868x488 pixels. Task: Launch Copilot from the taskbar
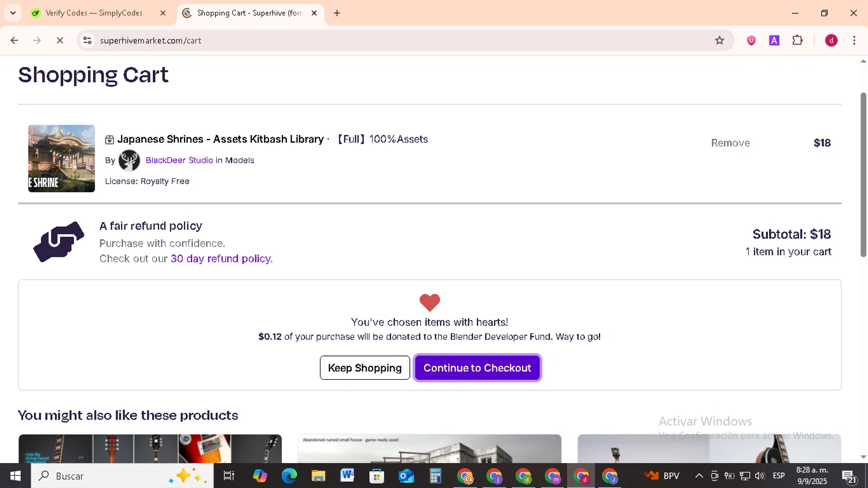click(x=260, y=476)
